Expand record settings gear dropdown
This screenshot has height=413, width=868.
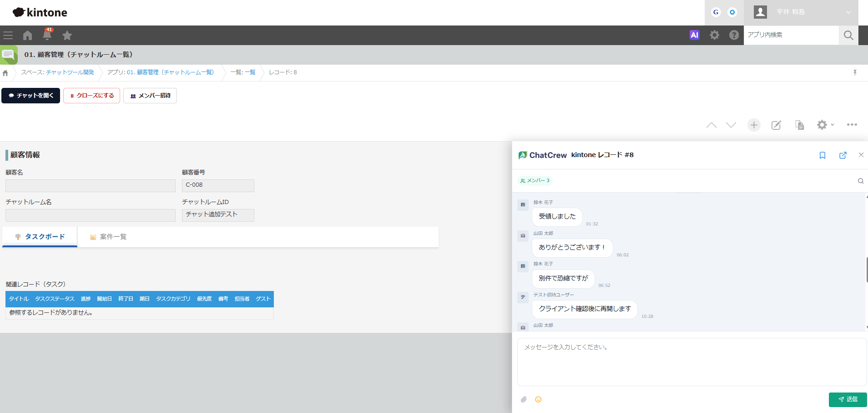(x=825, y=125)
